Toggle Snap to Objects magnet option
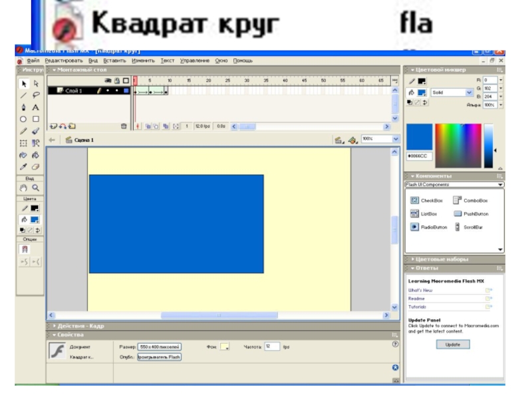Viewport: 532px width, 399px height. [x=25, y=249]
